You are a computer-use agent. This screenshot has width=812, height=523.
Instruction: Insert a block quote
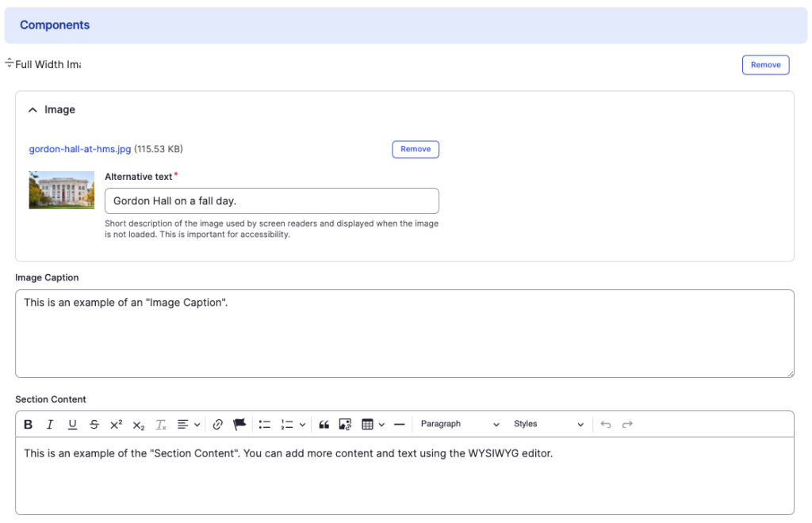coord(324,425)
